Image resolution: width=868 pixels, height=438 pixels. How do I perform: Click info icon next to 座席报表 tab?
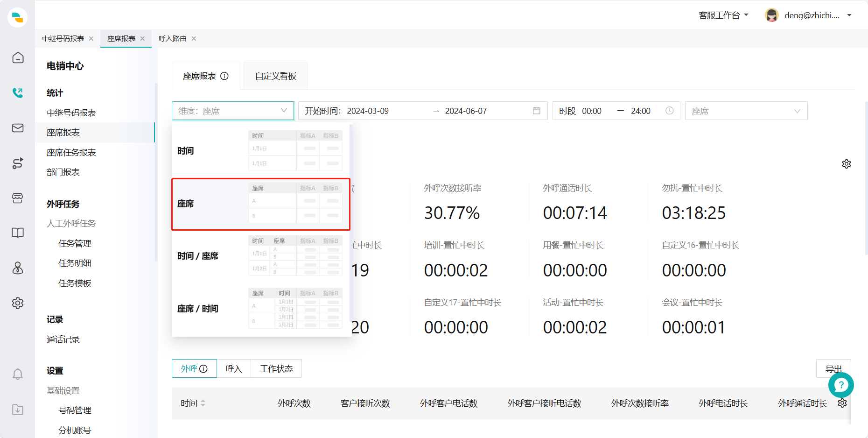224,76
